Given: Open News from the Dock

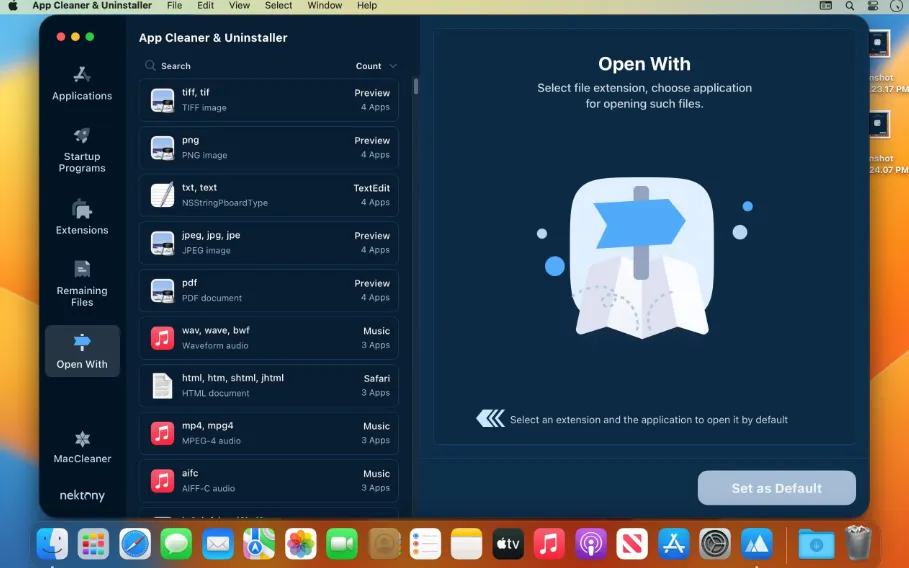Looking at the screenshot, I should click(632, 544).
